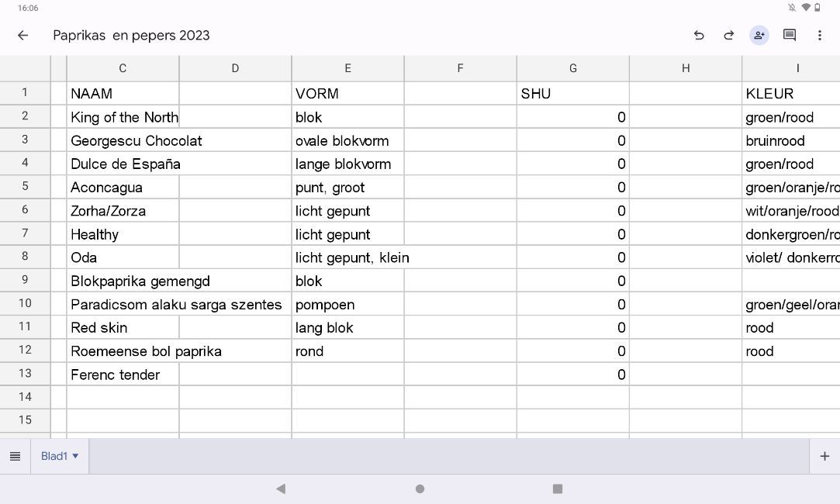Select the NAAM header cell
The width and height of the screenshot is (840, 504).
point(123,94)
